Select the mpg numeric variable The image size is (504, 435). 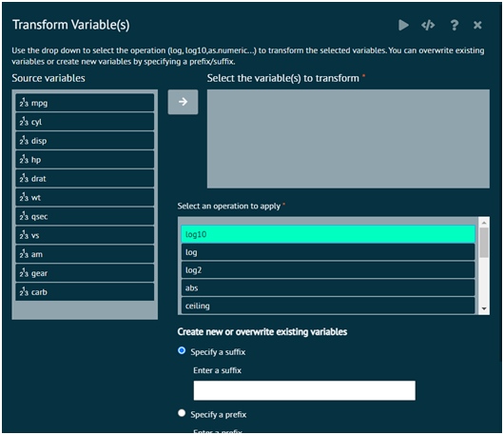(x=85, y=103)
